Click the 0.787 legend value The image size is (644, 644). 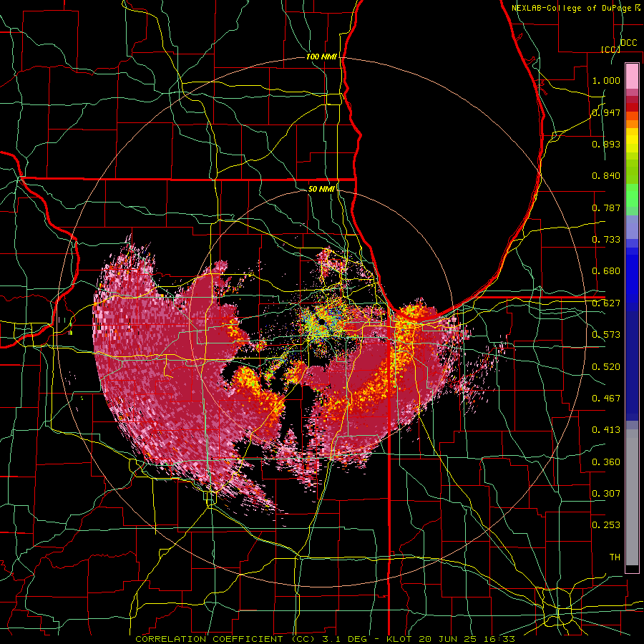pos(606,208)
